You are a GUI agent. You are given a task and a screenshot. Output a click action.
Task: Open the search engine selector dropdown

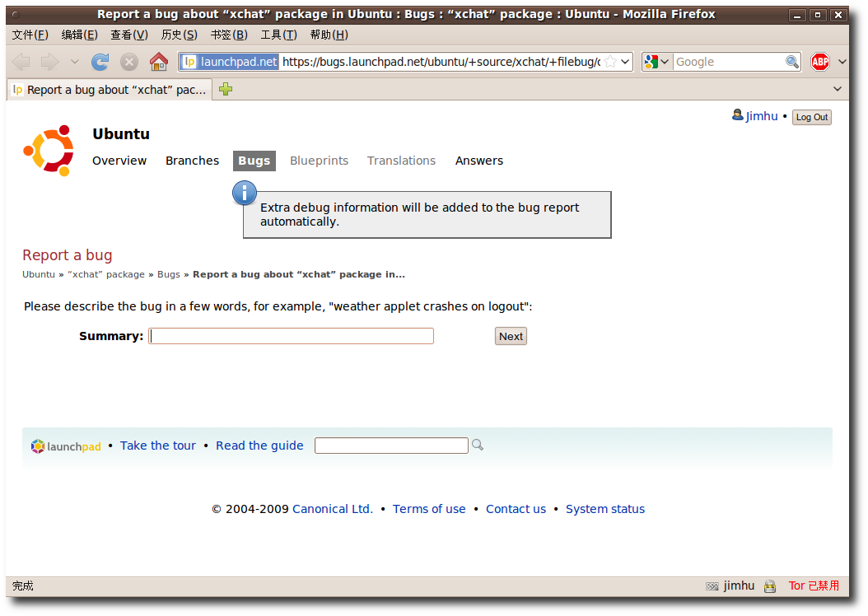(x=657, y=62)
